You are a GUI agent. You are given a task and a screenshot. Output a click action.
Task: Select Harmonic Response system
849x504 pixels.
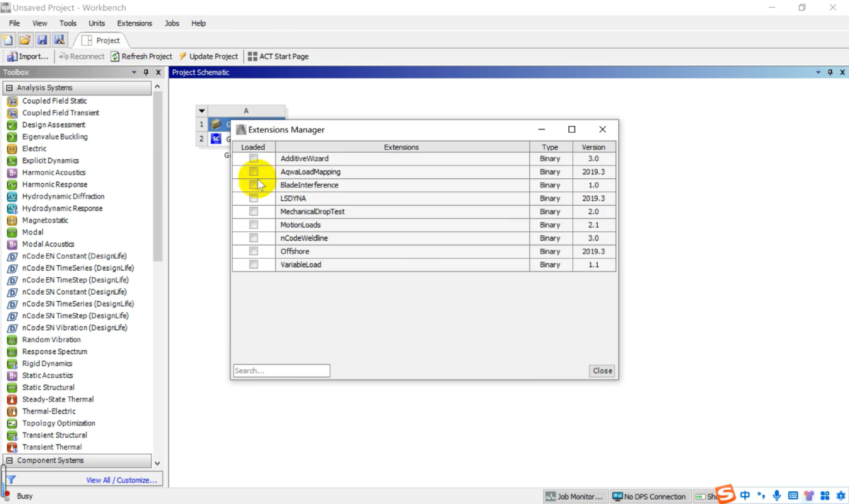pyautogui.click(x=54, y=184)
